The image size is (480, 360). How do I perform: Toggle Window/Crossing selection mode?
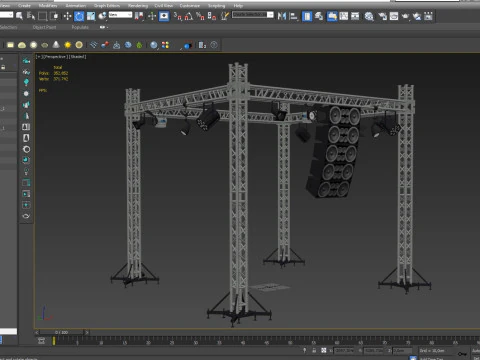click(54, 16)
